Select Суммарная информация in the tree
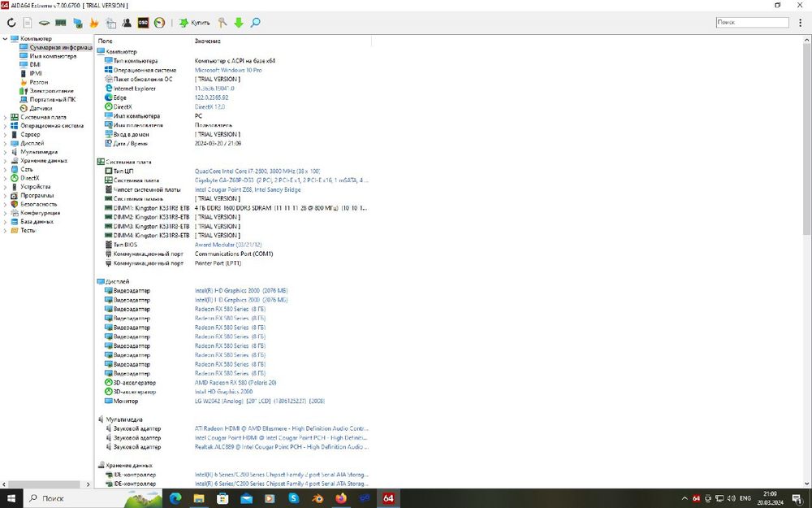This screenshot has height=508, width=812. coord(60,47)
